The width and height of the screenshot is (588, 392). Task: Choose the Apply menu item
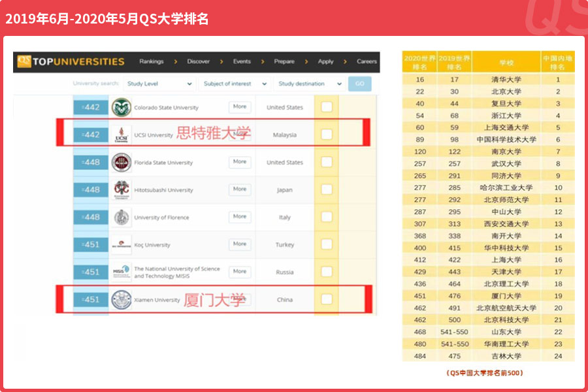(x=325, y=61)
